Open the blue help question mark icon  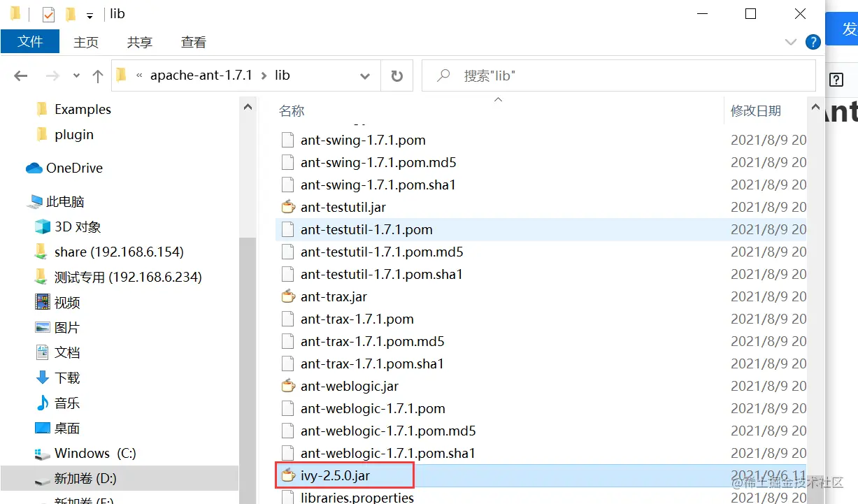[x=813, y=42]
